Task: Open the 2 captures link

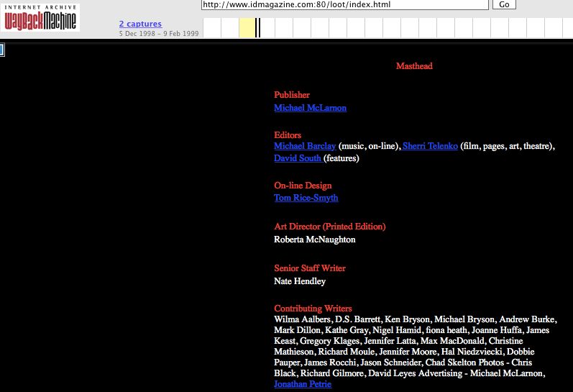Action: [x=140, y=24]
